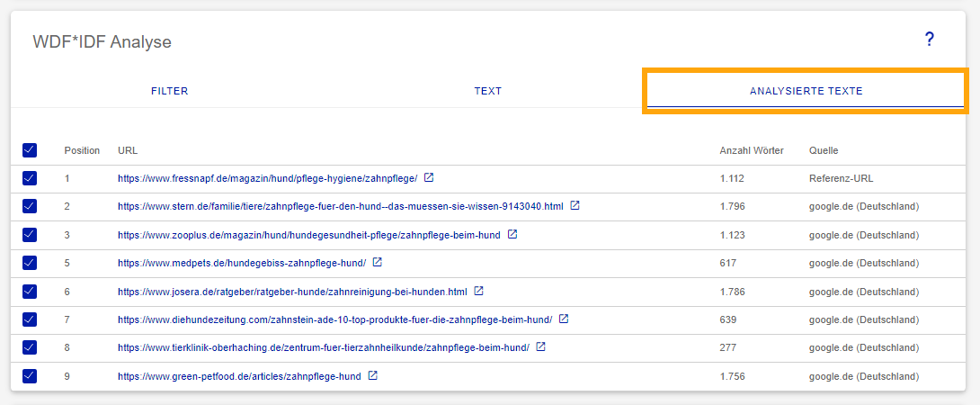Click the Position column header
This screenshot has height=405, width=980.
click(82, 151)
